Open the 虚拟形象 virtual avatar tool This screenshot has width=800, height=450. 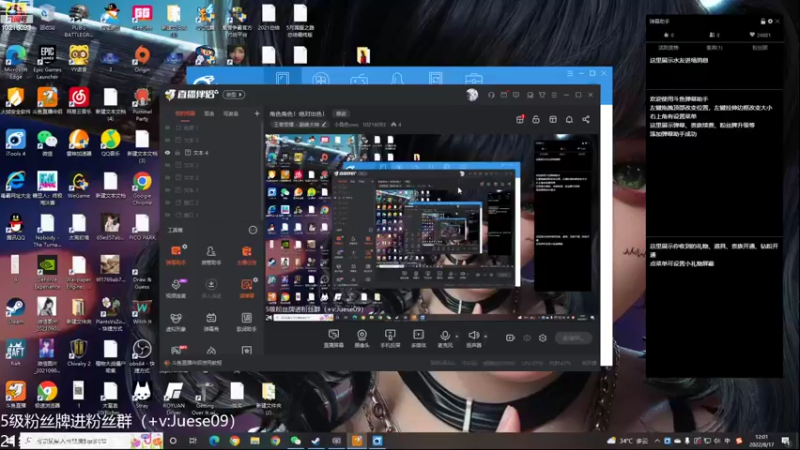(x=176, y=322)
